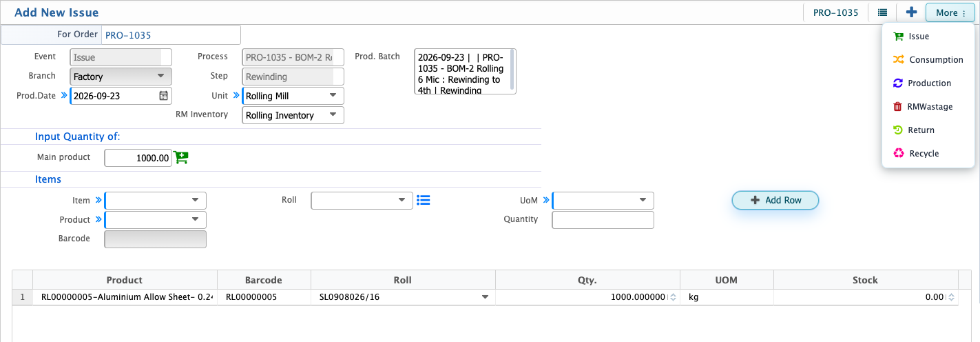Click the red trash RMWastage icon
980x342 pixels.
click(x=898, y=107)
